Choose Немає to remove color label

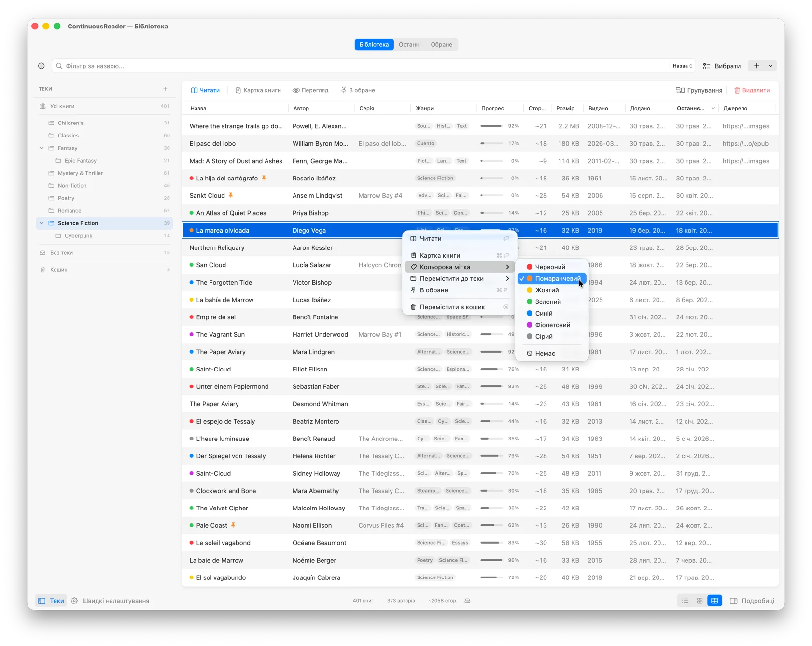click(552, 353)
